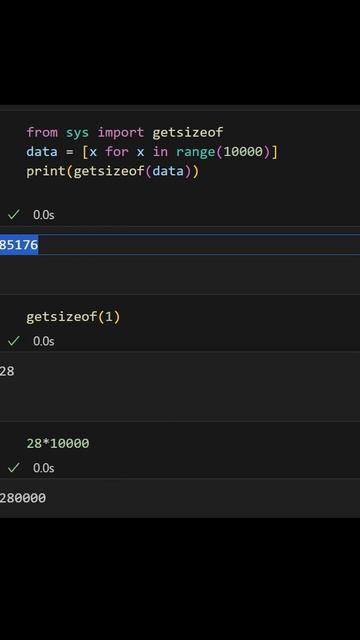
Task: Click the highlighted 85176 output
Action: pyautogui.click(x=19, y=245)
